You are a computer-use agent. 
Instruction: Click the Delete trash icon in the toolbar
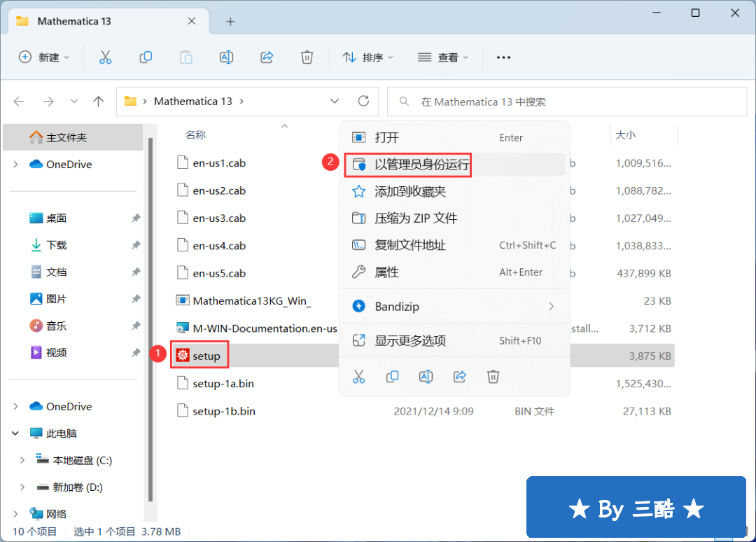[307, 57]
